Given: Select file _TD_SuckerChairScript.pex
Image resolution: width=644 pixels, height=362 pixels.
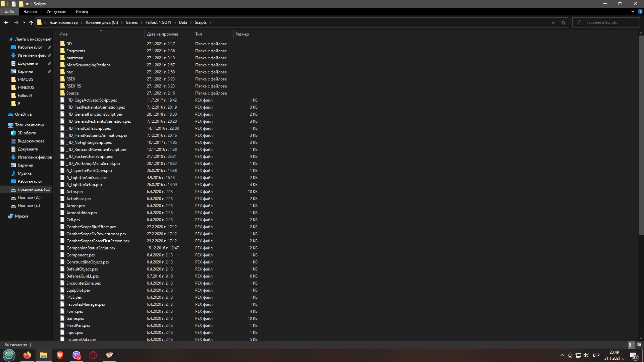Looking at the screenshot, I should pyautogui.click(x=89, y=157).
